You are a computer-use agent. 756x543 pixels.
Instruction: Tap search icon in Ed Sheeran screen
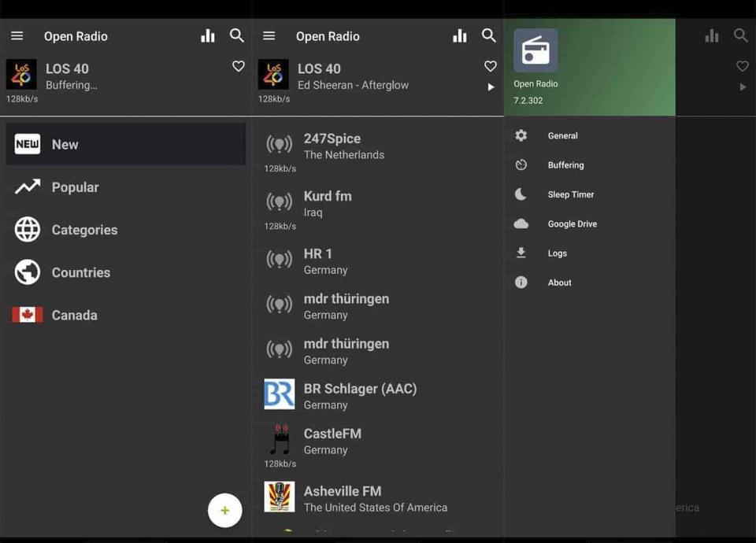point(489,35)
